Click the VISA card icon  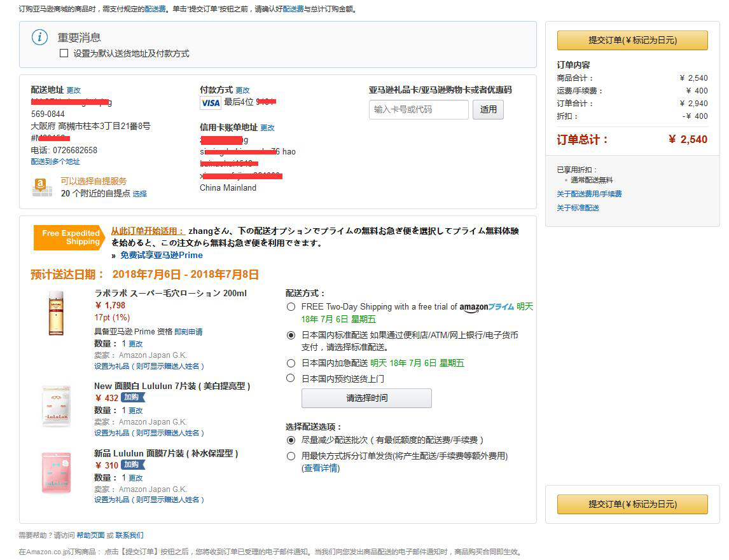[210, 103]
